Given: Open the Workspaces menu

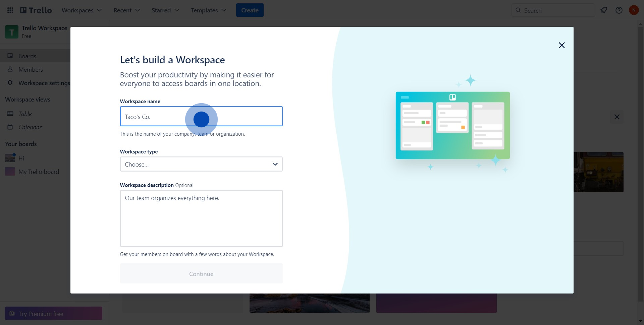Looking at the screenshot, I should click(82, 10).
